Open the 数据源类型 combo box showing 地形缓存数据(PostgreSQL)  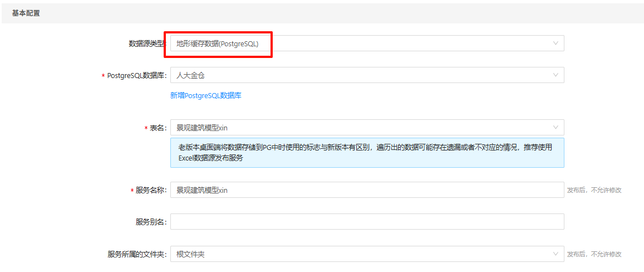pyautogui.click(x=362, y=43)
